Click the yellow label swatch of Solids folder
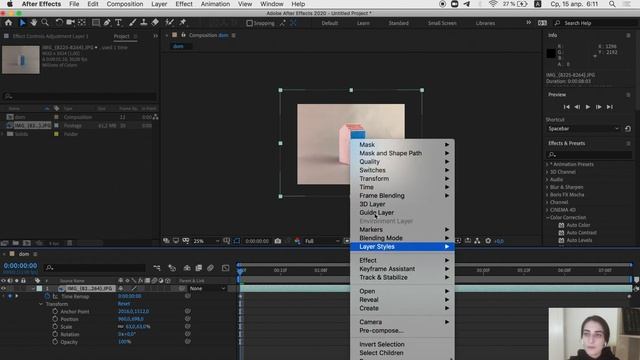This screenshot has height=360, width=640. pyautogui.click(x=56, y=134)
